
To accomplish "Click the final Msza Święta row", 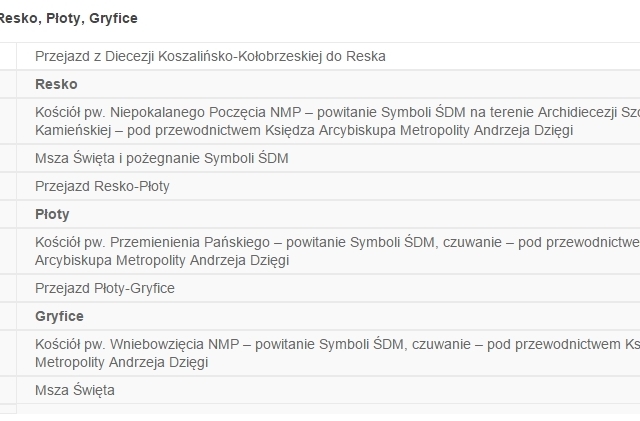I will (x=328, y=390).
